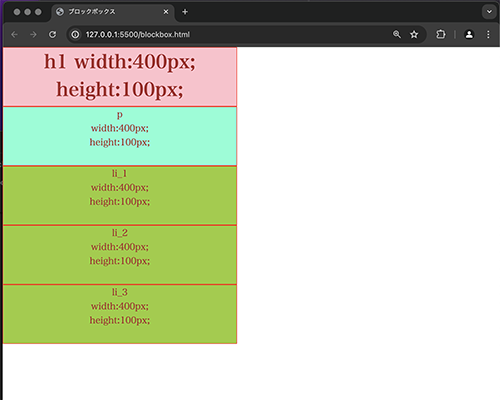Click the li_3 label
This screenshot has width=500, height=400.
(x=120, y=292)
